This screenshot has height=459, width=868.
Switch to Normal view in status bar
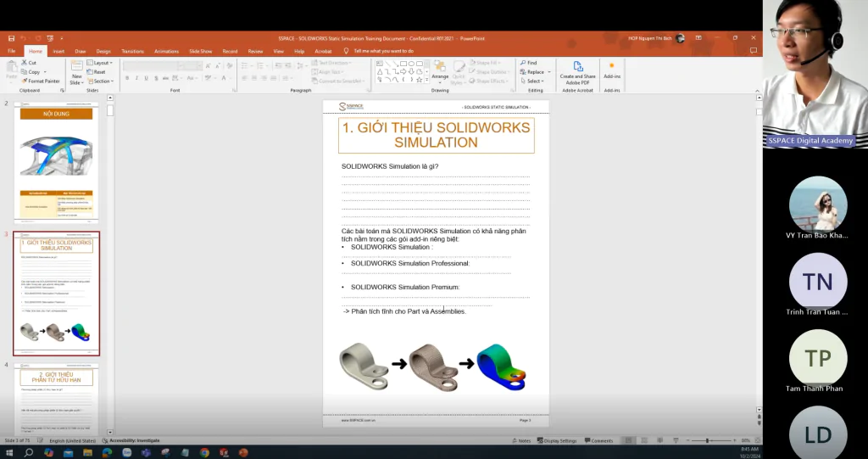628,440
